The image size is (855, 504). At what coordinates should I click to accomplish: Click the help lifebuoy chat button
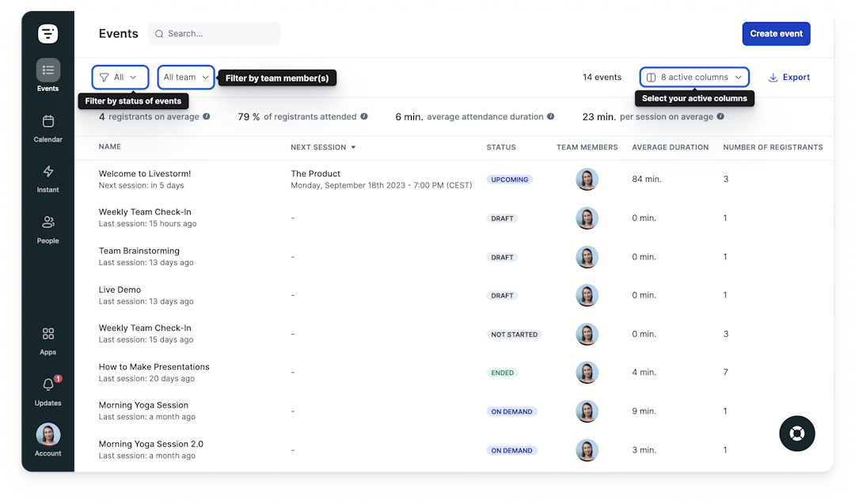[x=796, y=434]
